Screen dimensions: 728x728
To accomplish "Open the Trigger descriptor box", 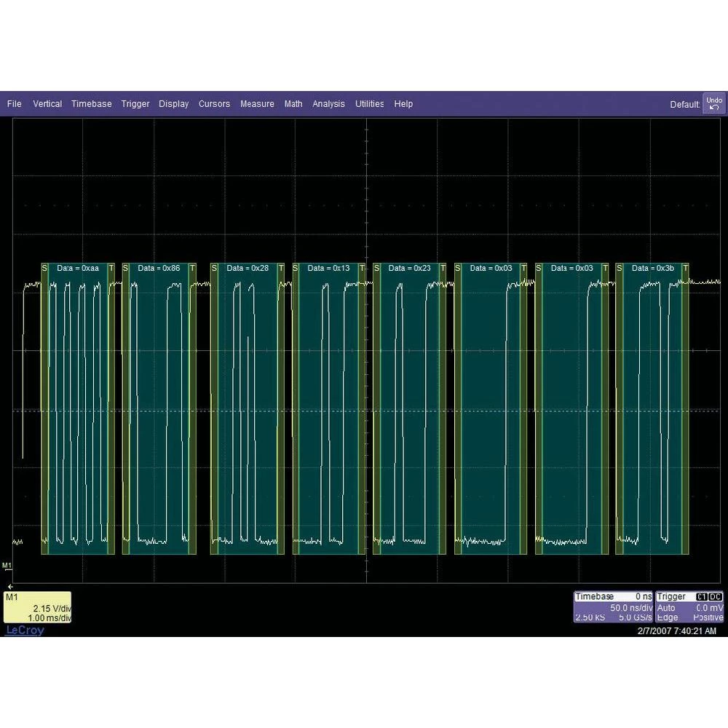I will [689, 606].
